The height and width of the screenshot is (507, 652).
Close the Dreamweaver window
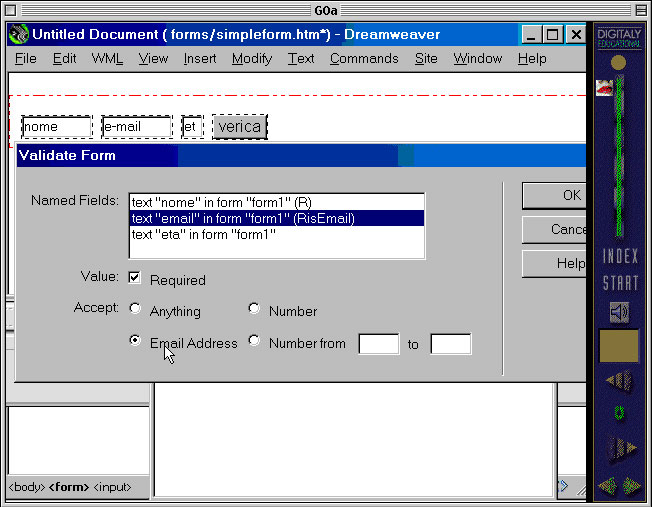576,35
